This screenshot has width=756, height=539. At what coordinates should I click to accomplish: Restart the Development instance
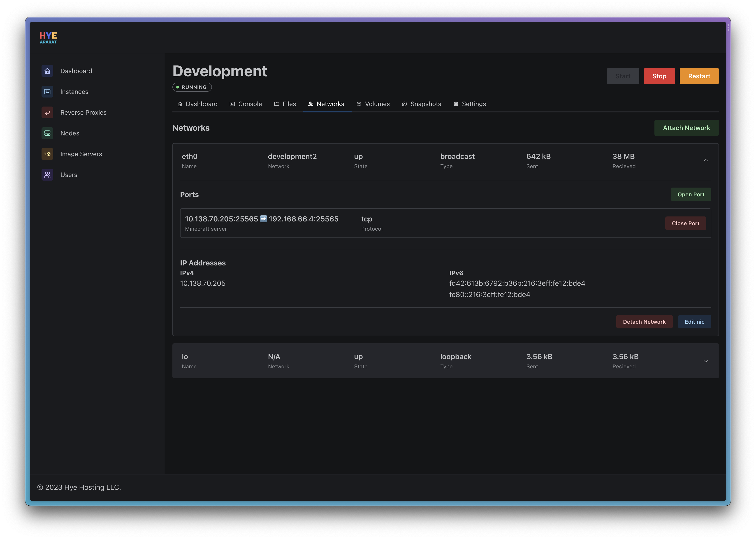[699, 76]
